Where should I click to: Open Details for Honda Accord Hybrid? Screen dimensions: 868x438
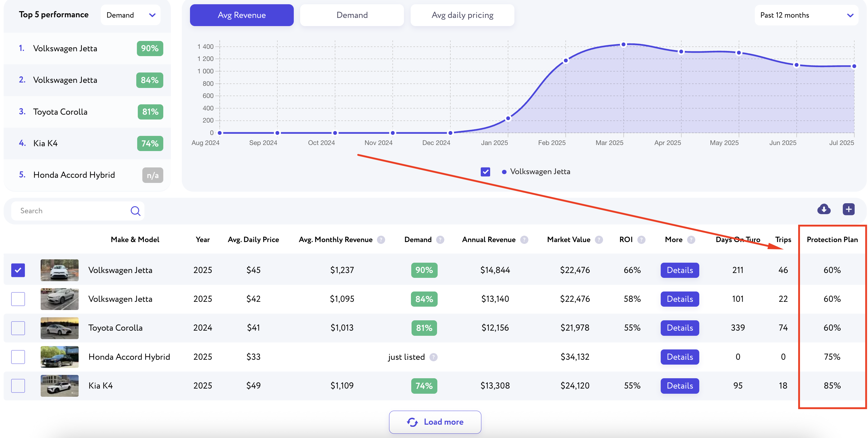tap(680, 357)
